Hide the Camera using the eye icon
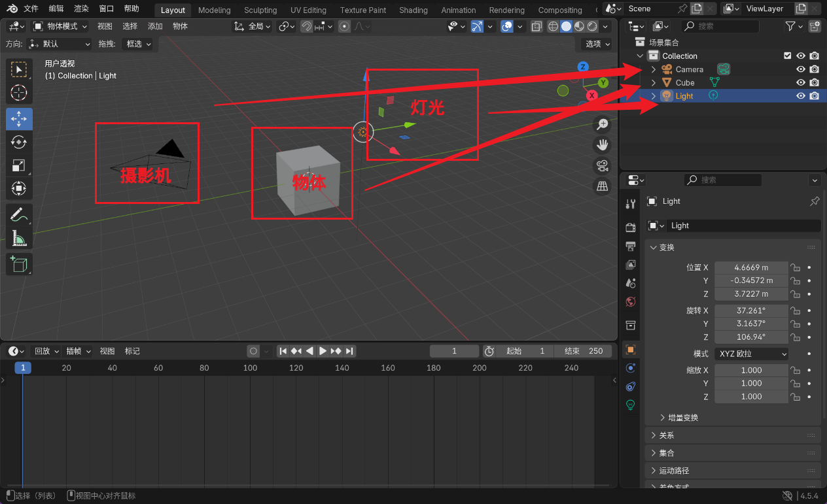Screen dimensions: 827x504 coord(800,69)
